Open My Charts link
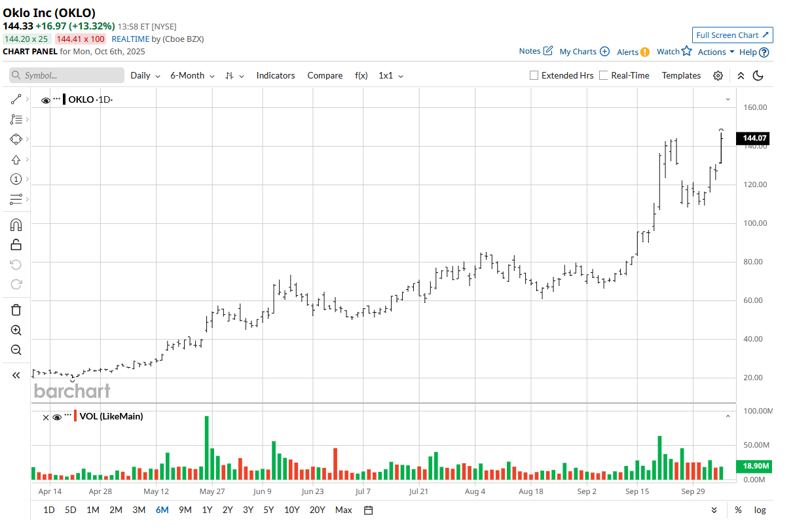 (584, 52)
